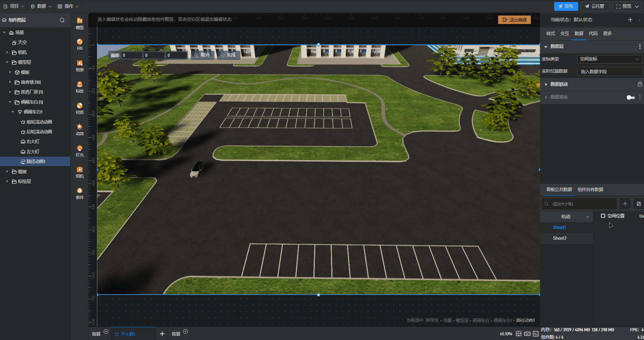
Task: Open the 套件 (Kit) tool icon
Action: point(80,193)
